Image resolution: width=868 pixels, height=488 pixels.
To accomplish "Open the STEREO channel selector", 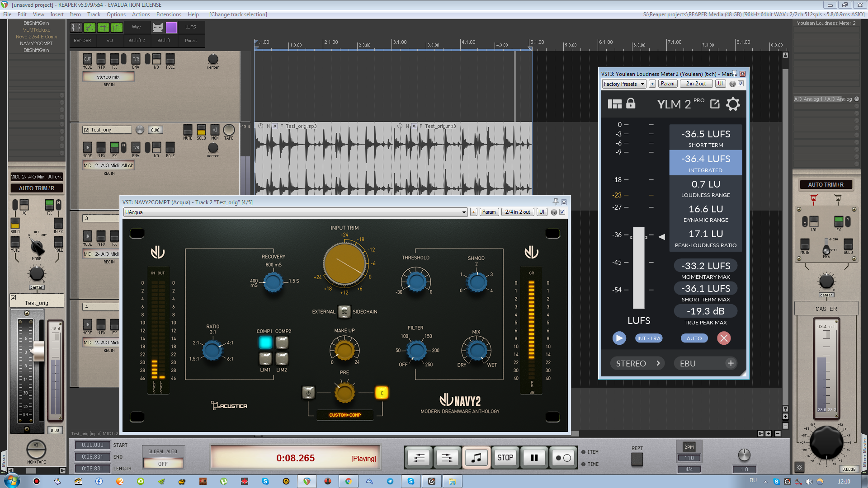I will click(x=637, y=363).
